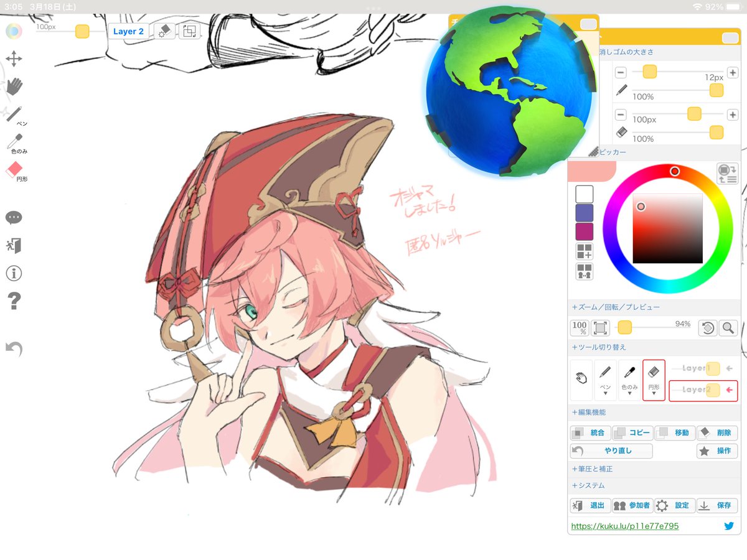Click the 削除 delete button

click(716, 432)
